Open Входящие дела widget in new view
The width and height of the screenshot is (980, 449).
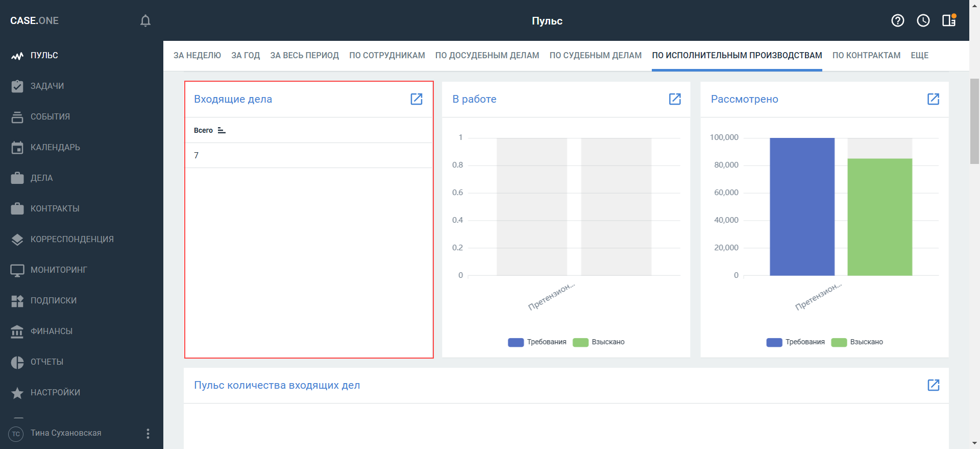pyautogui.click(x=416, y=99)
